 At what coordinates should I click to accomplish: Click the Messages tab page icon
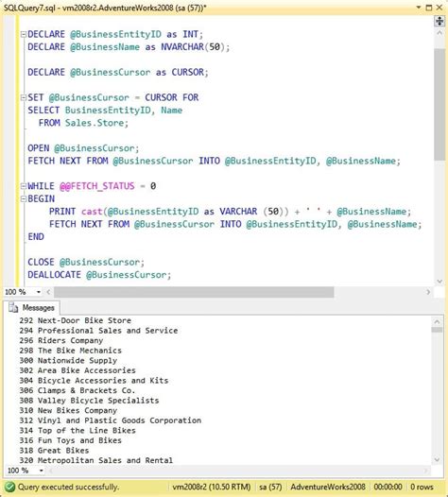(x=13, y=308)
